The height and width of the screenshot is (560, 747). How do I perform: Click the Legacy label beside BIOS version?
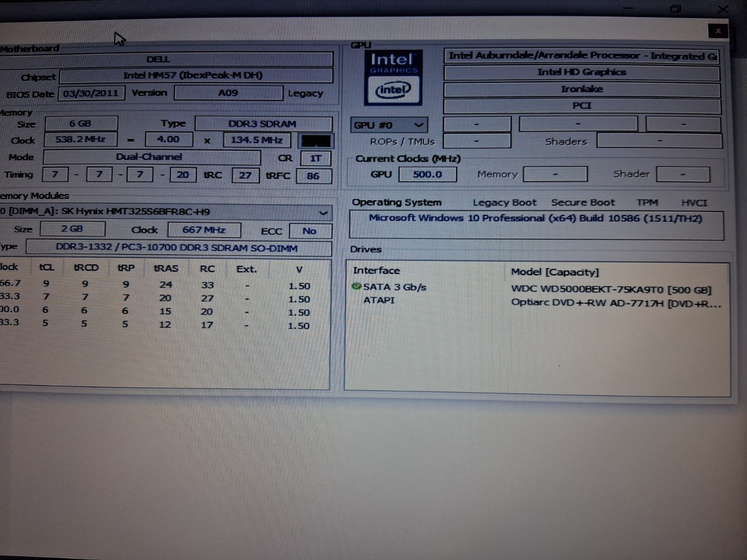(305, 93)
